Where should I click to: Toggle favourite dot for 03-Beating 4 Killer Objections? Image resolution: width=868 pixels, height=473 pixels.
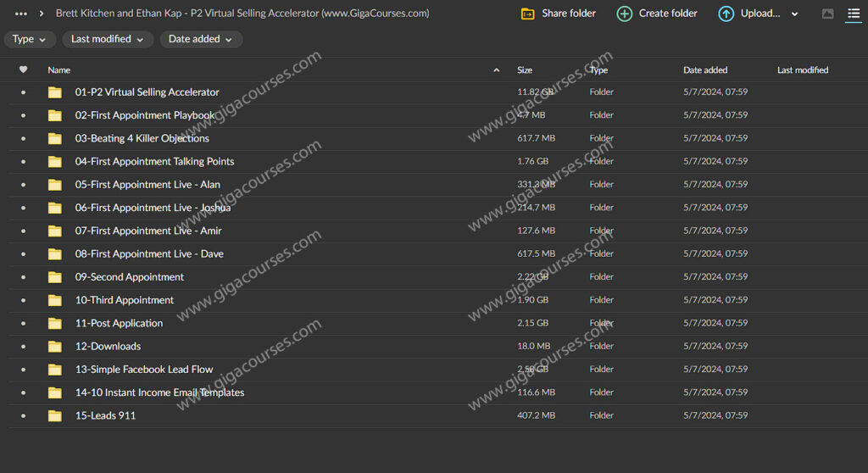point(23,138)
